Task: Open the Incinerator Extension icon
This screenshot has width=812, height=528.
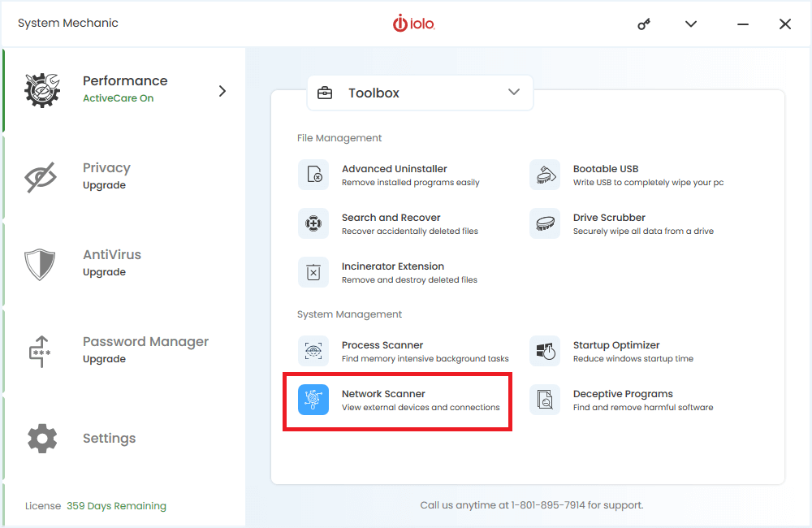Action: point(313,272)
